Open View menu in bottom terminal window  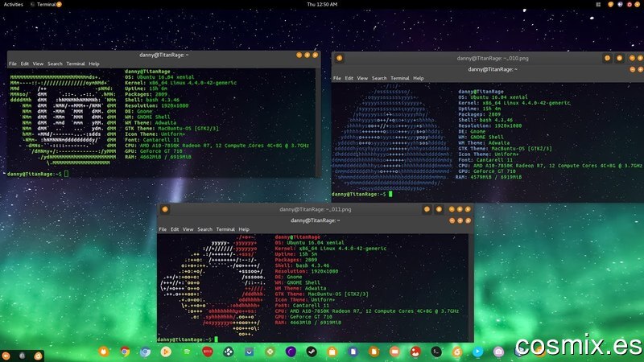[188, 229]
